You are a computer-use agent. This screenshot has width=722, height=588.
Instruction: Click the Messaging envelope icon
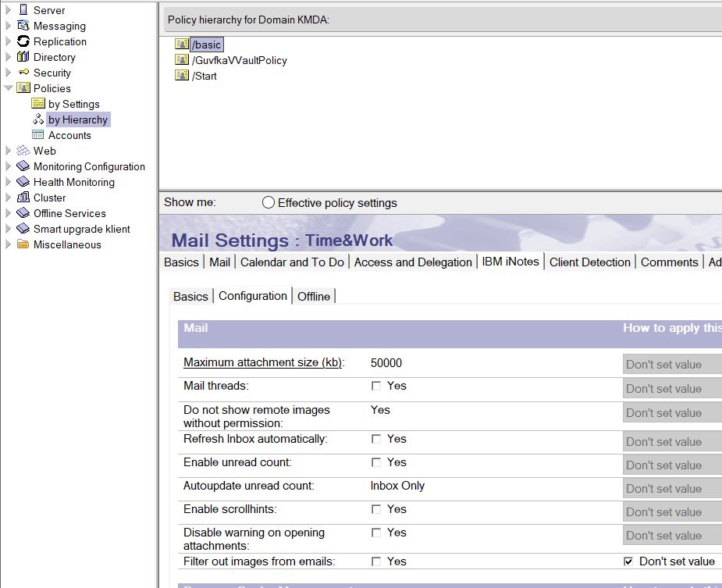tap(23, 25)
